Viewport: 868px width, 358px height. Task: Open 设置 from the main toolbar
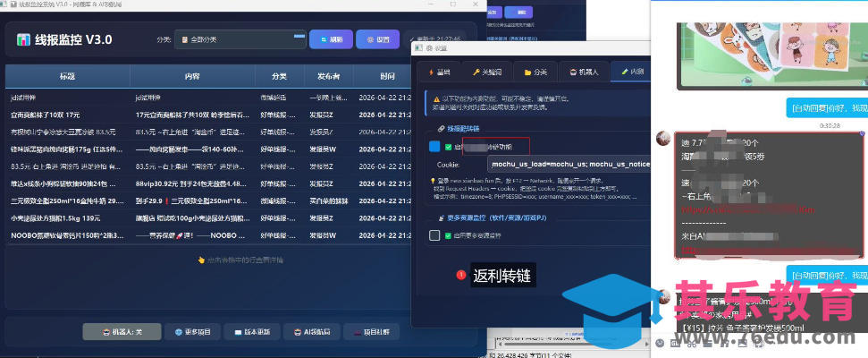click(x=377, y=40)
